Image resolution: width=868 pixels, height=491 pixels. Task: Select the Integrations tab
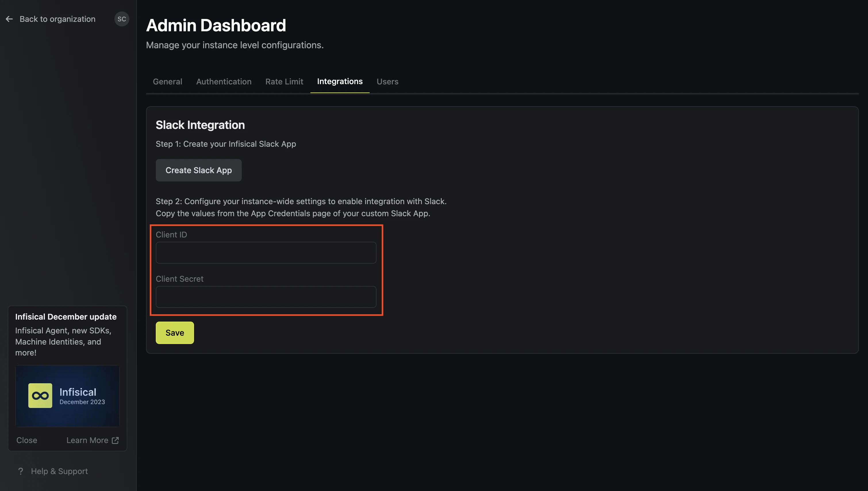click(x=340, y=82)
